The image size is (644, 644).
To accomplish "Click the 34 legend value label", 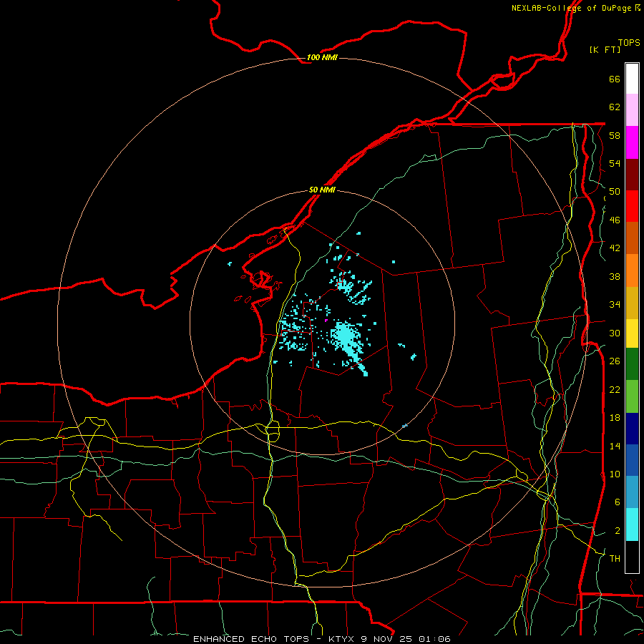I will [x=615, y=305].
